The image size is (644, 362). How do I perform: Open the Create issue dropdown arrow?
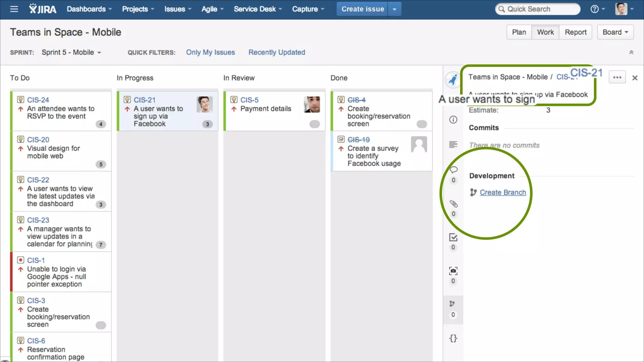tap(394, 9)
